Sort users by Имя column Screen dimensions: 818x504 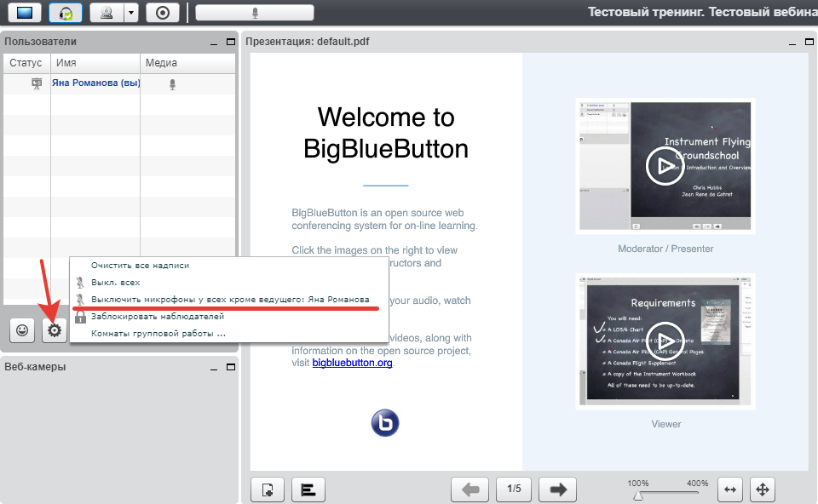(95, 63)
